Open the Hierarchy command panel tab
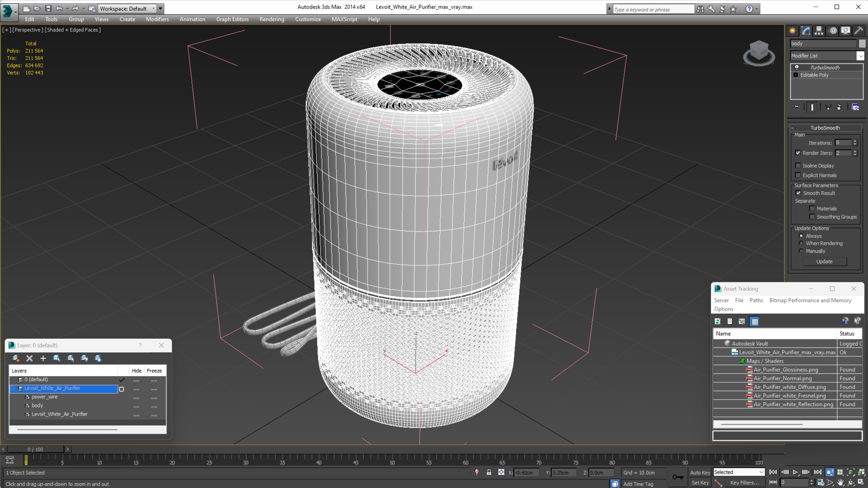Screen dimensions: 868x488 [x=819, y=31]
